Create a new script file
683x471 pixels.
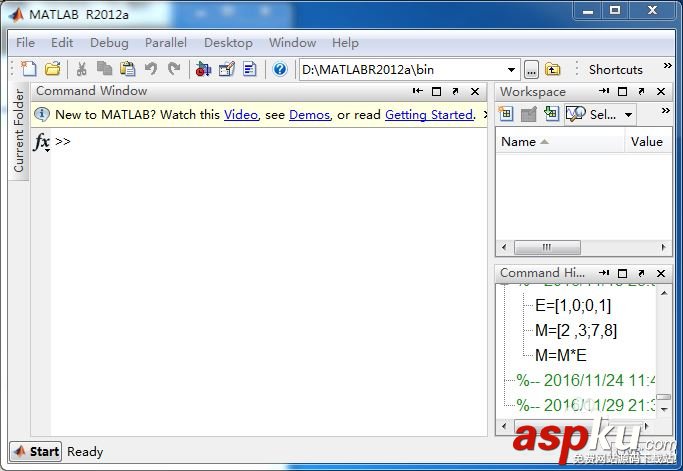coord(29,69)
